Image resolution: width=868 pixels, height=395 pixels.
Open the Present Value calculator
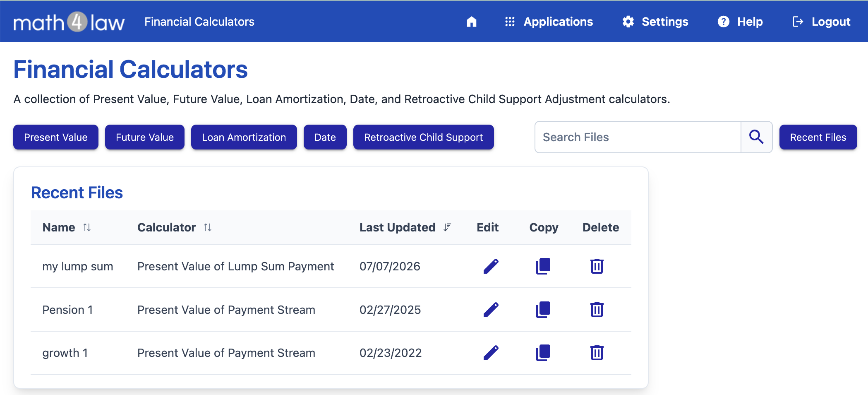56,137
